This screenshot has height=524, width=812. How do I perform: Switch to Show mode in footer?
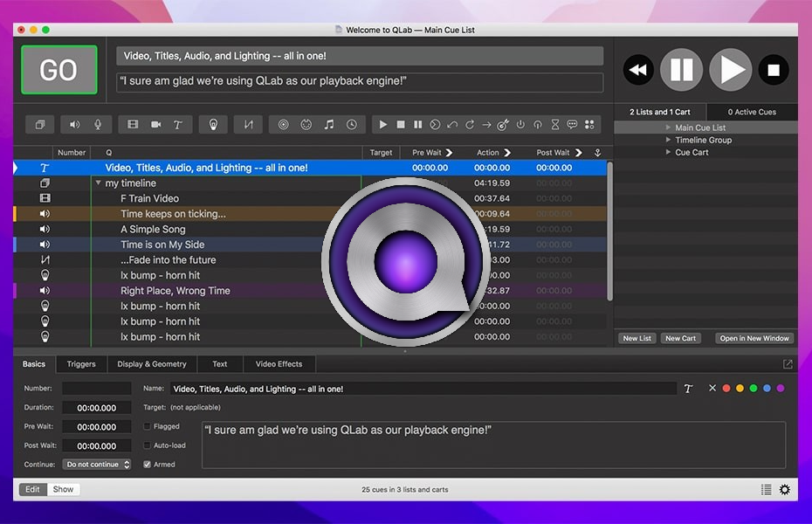pyautogui.click(x=63, y=489)
